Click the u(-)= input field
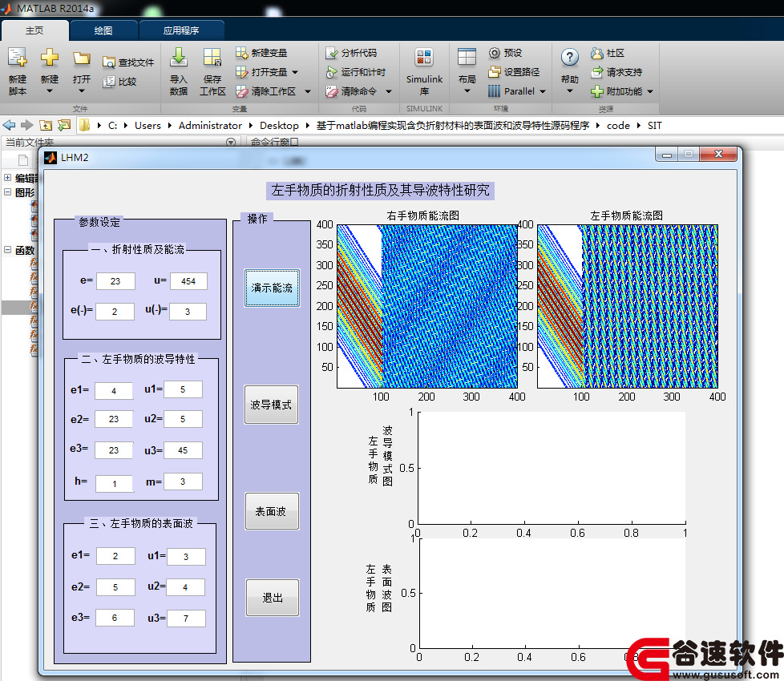784x681 pixels. click(188, 312)
